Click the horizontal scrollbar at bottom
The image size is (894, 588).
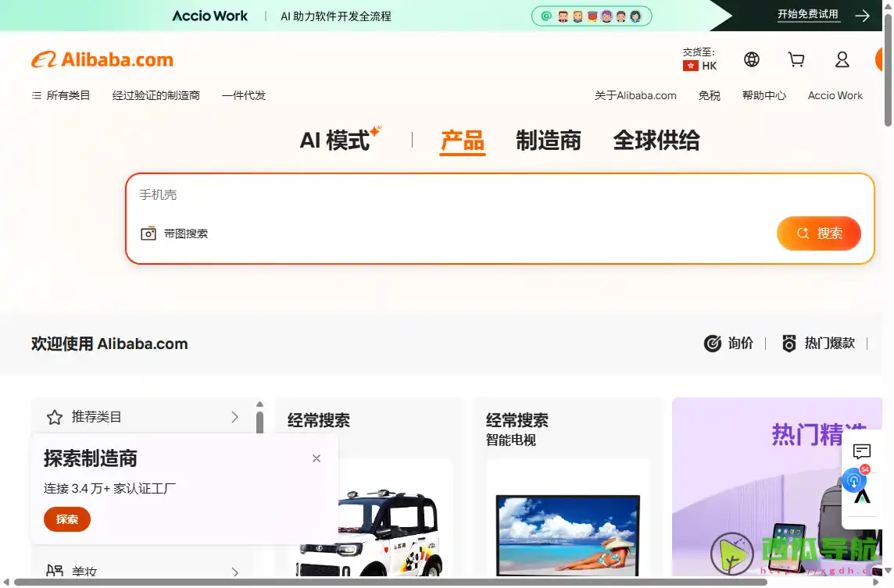pos(390,582)
